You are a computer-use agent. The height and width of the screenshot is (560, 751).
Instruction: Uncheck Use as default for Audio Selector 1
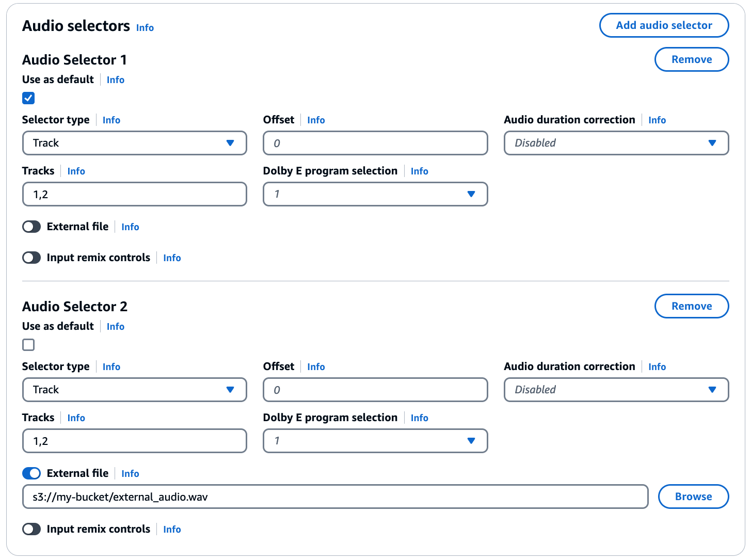point(28,98)
